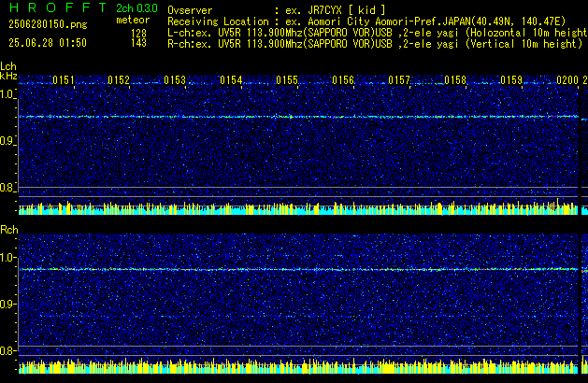Click the timestamp 25.06.28 01:50
The image size is (588, 383).
click(x=48, y=43)
